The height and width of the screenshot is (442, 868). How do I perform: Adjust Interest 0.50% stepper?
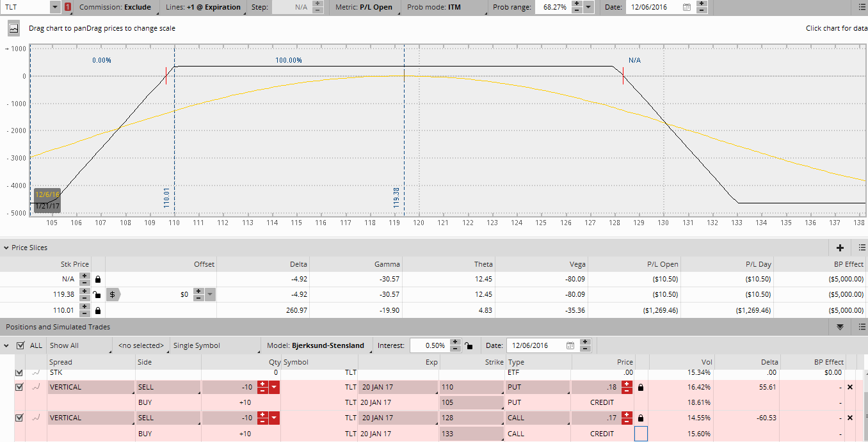coord(454,345)
